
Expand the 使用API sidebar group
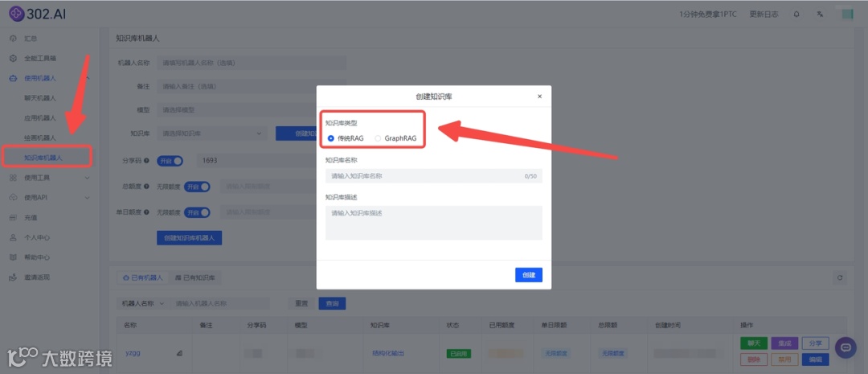(50, 198)
